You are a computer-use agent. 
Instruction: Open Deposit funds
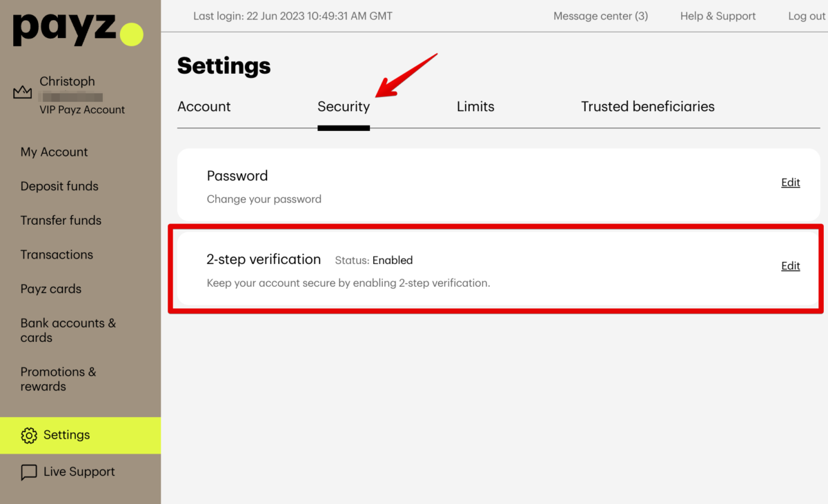click(59, 186)
